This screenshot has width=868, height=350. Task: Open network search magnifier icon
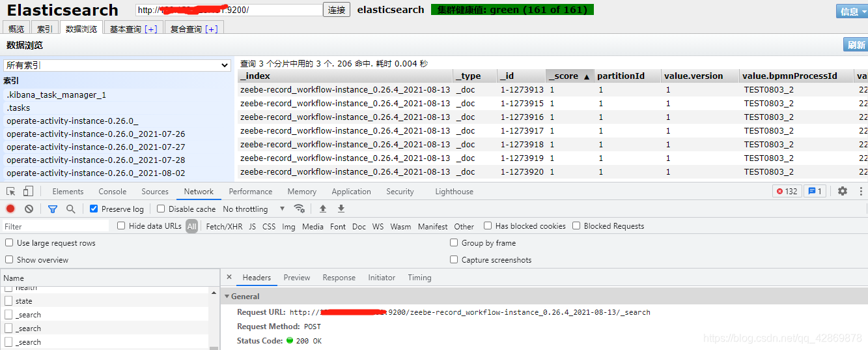pyautogui.click(x=70, y=209)
